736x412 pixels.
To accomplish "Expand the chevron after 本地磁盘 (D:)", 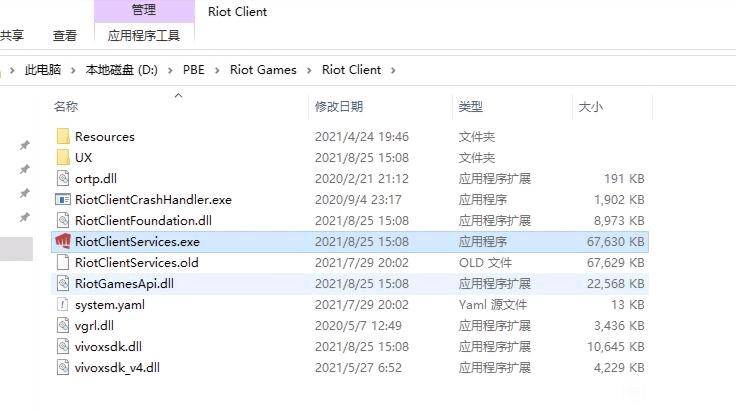I will (170, 70).
